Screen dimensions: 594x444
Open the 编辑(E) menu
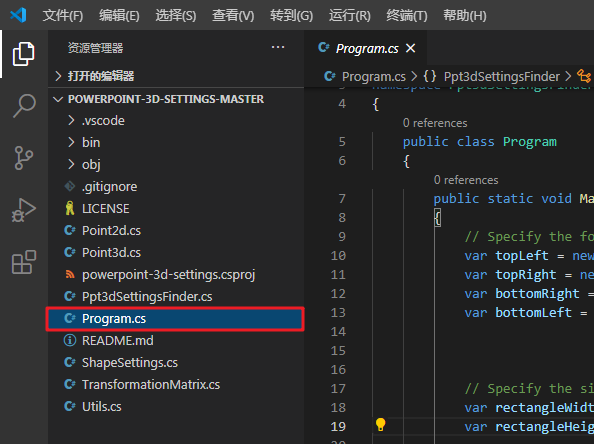119,16
